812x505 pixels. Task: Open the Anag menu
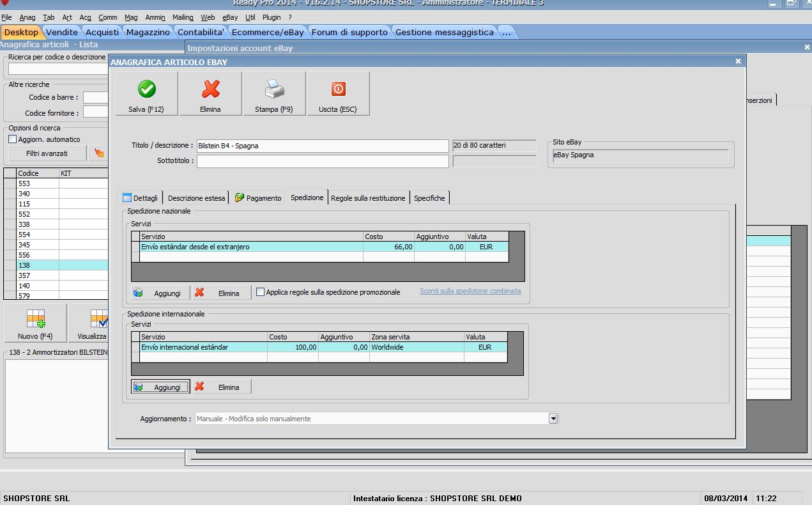[x=27, y=17]
